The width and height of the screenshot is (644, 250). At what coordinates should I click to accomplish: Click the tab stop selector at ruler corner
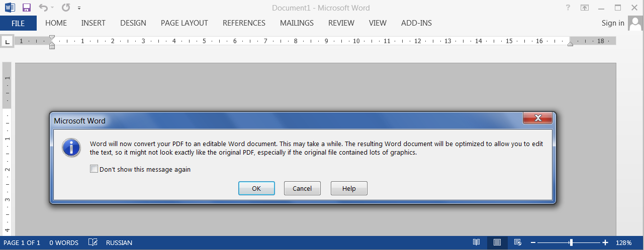point(7,42)
